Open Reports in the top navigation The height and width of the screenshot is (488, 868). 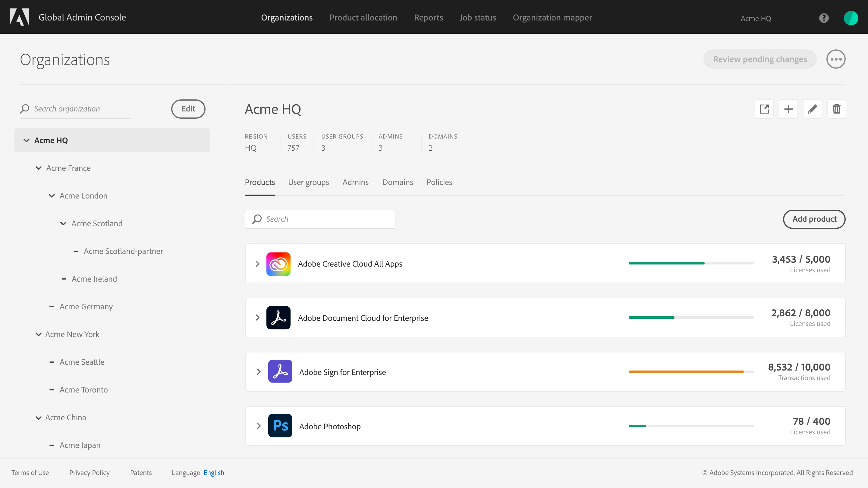pos(428,17)
